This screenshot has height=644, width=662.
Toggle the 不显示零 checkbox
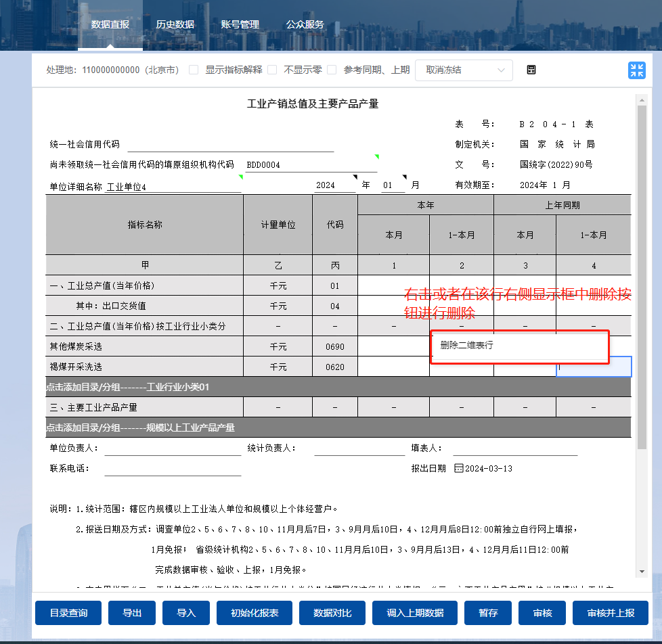pyautogui.click(x=272, y=70)
